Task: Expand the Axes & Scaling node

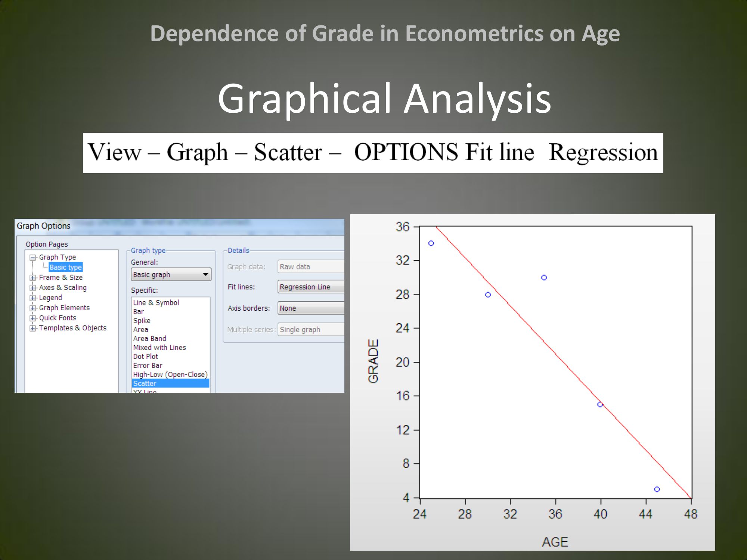Action: 33,288
